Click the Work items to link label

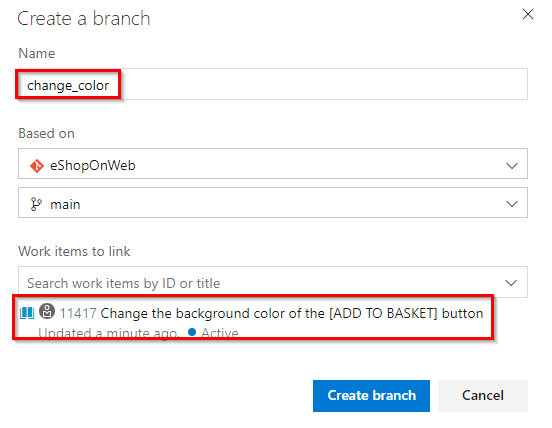point(74,251)
